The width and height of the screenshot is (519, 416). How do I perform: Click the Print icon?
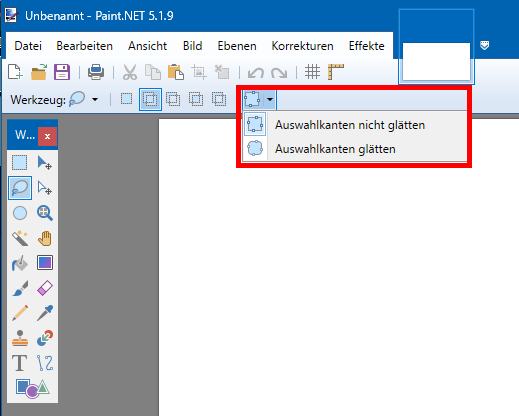tap(96, 72)
